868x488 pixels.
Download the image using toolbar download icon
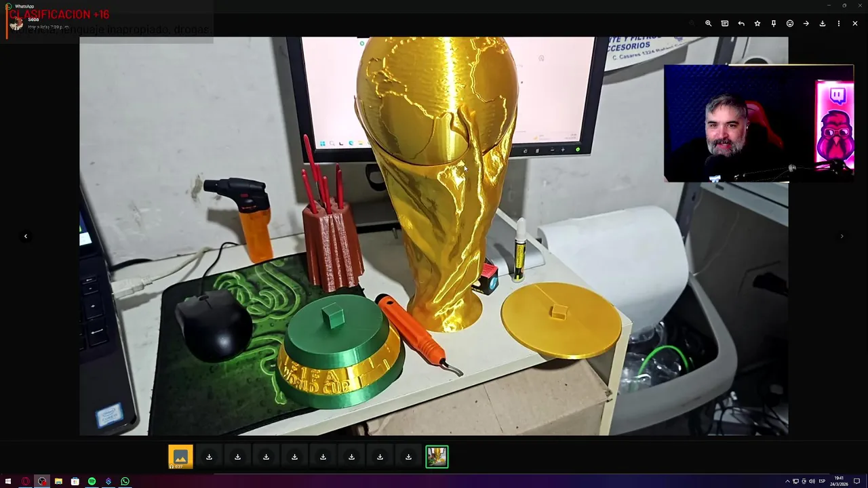(x=823, y=23)
